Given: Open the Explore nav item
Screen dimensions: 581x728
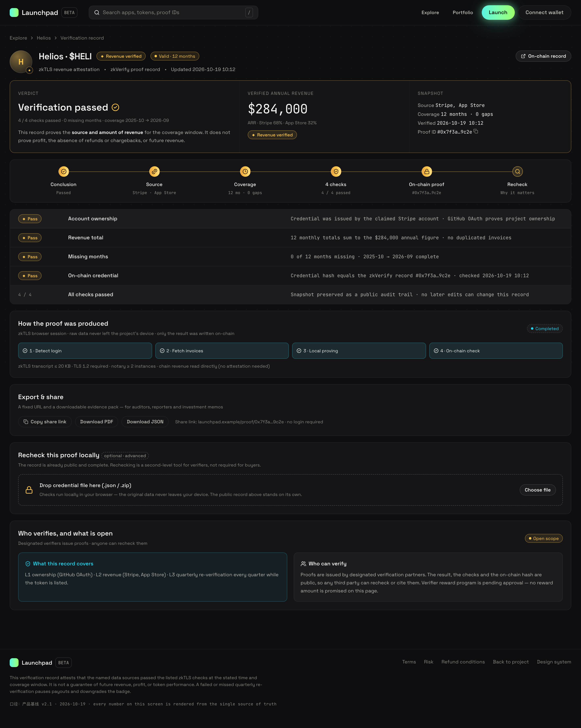Looking at the screenshot, I should [430, 13].
